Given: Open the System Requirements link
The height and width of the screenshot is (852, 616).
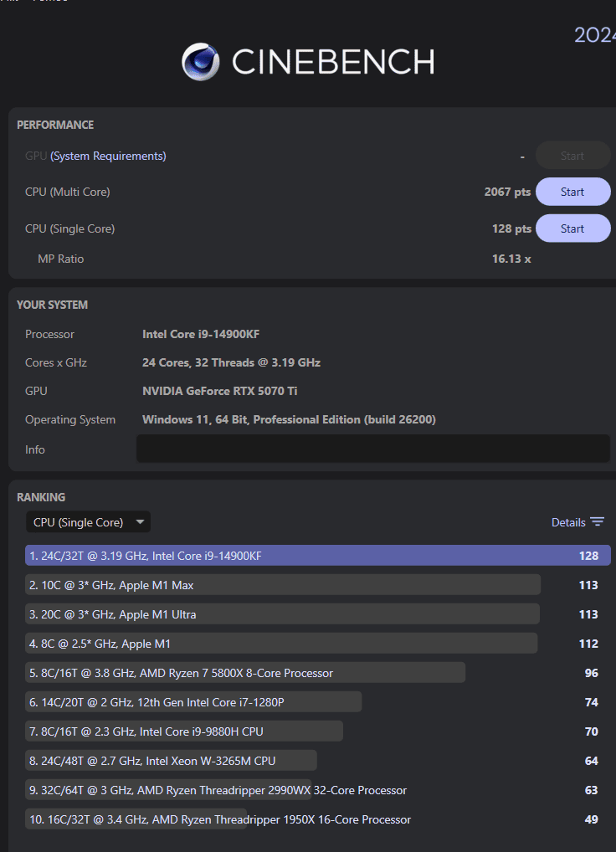Looking at the screenshot, I should 108,156.
